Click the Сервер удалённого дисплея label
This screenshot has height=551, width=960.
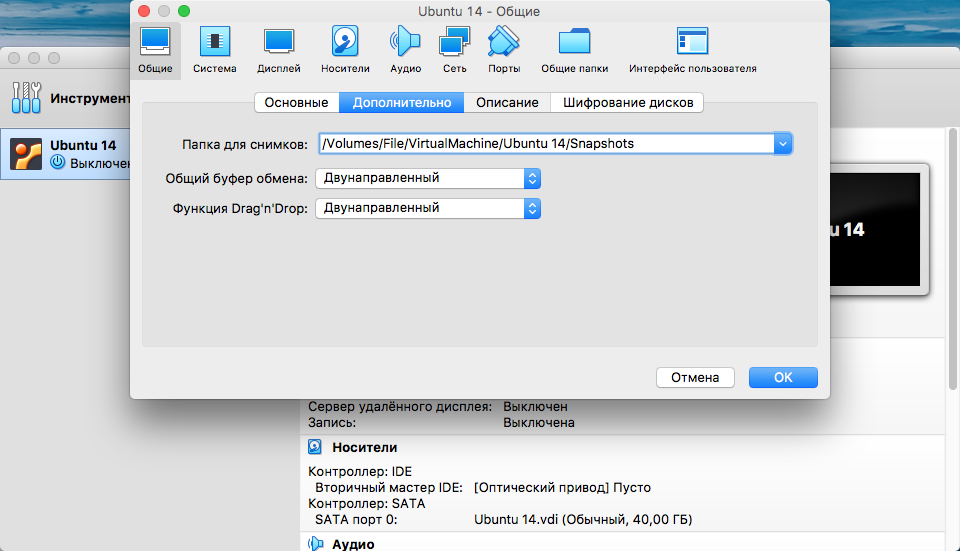click(x=400, y=407)
